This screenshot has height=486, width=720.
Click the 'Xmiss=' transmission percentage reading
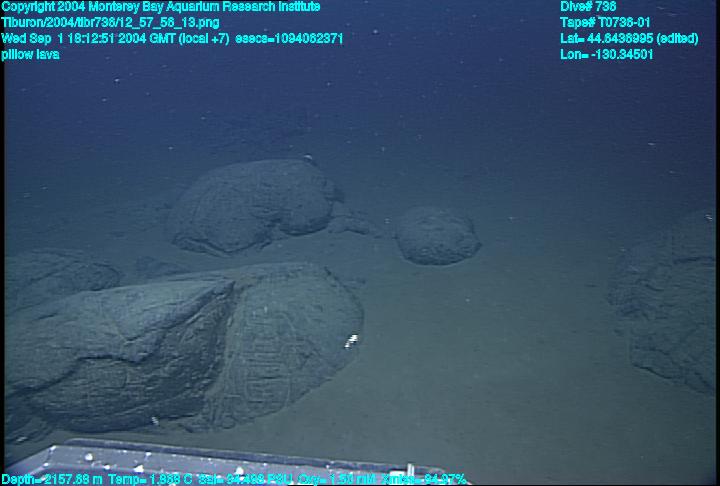pyautogui.click(x=424, y=480)
